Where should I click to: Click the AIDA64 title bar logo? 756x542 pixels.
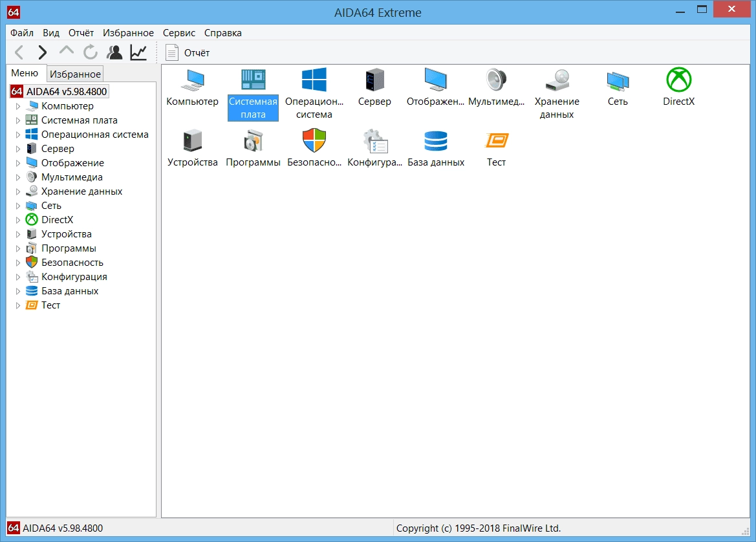(14, 12)
